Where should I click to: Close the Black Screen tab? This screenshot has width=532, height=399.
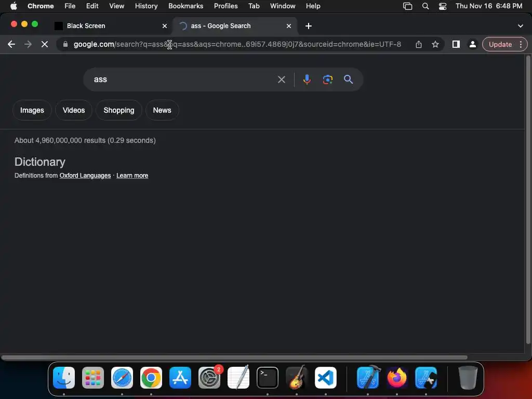coord(165,26)
